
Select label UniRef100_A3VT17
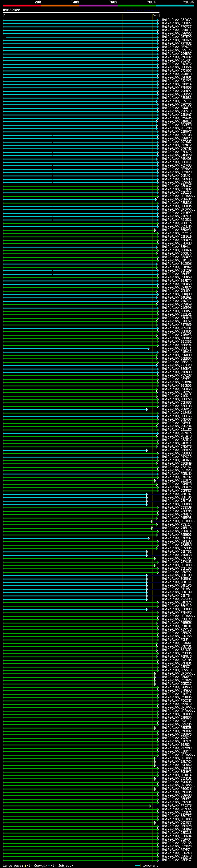(x=177, y=101)
